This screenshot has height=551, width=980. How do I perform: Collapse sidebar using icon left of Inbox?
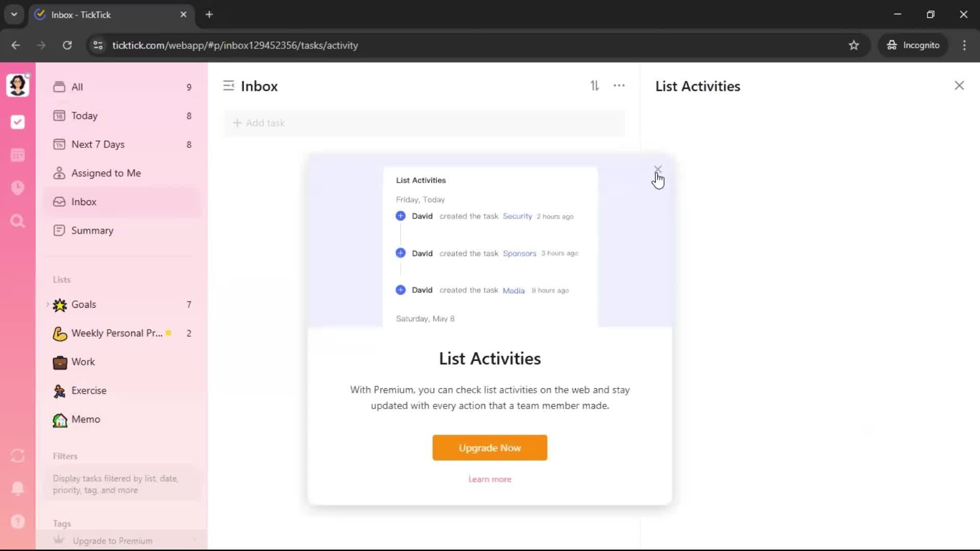click(x=229, y=86)
